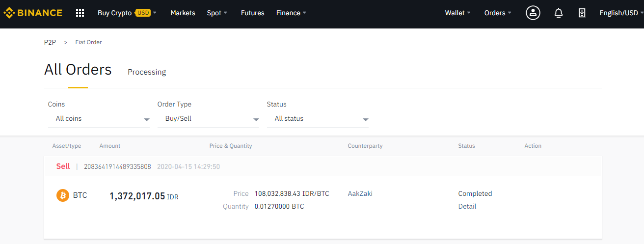Select the All Orders tab
The image size is (644, 244).
point(78,70)
